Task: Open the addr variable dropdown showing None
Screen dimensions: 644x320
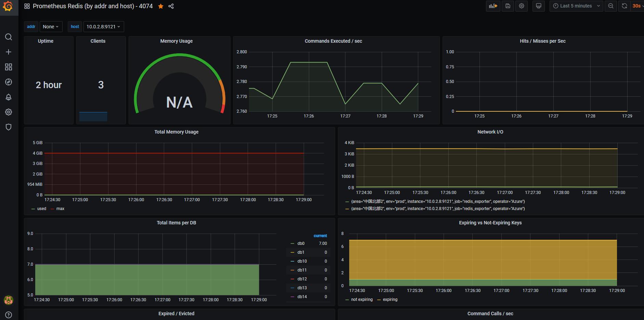Action: [x=51, y=27]
